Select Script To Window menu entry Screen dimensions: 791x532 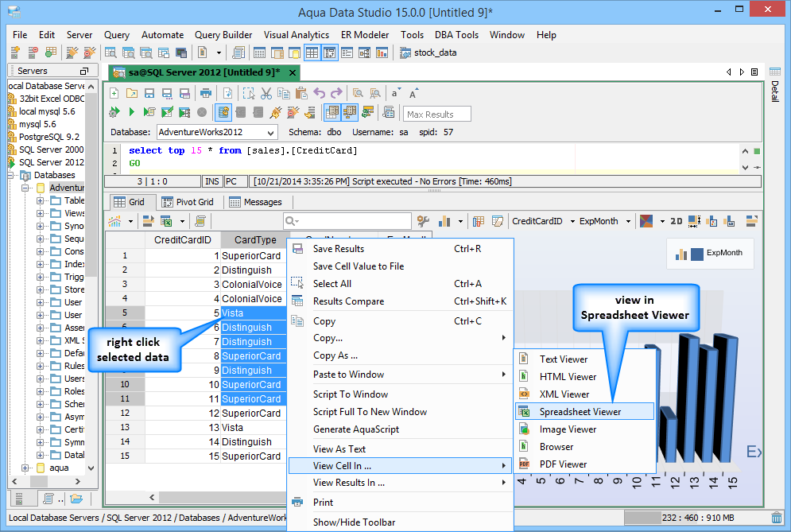(401, 394)
